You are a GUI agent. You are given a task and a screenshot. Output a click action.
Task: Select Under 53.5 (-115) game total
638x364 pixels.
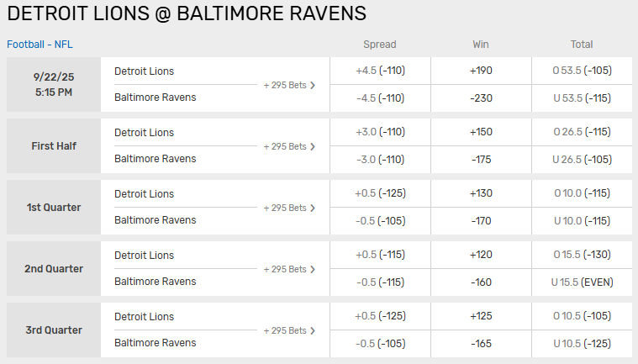click(582, 98)
